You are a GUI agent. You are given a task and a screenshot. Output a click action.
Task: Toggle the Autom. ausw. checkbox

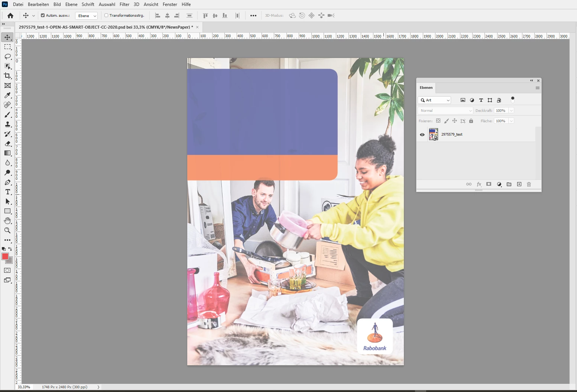pos(43,16)
